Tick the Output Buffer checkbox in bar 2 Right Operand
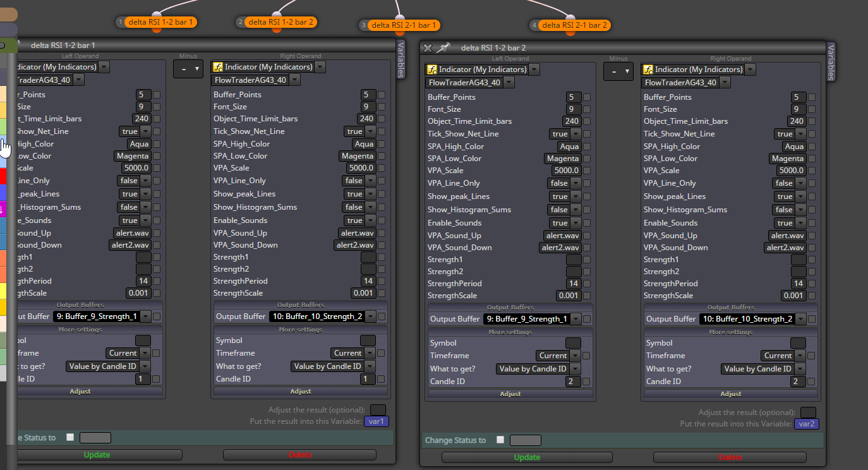The image size is (868, 470). click(812, 320)
